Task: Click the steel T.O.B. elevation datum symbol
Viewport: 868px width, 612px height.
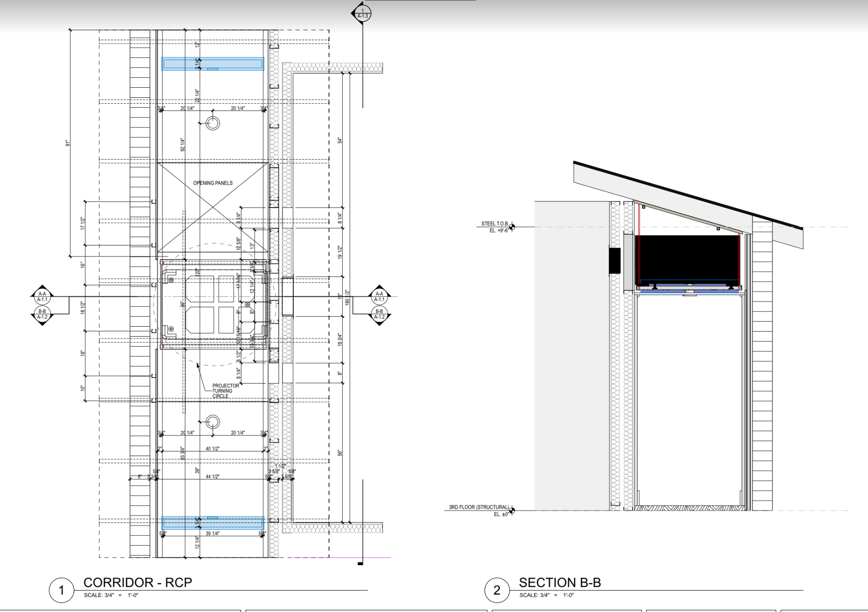Action: pyautogui.click(x=512, y=227)
